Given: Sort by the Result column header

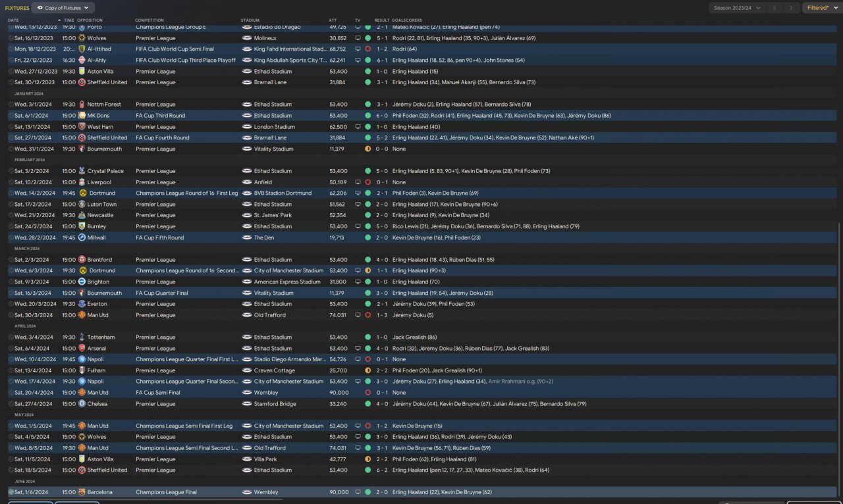Looking at the screenshot, I should (382, 20).
